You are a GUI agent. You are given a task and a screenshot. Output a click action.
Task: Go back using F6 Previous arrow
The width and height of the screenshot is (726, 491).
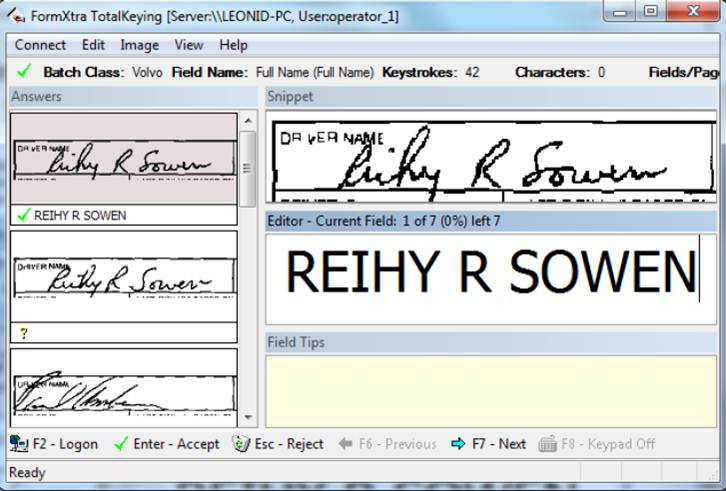click(347, 444)
